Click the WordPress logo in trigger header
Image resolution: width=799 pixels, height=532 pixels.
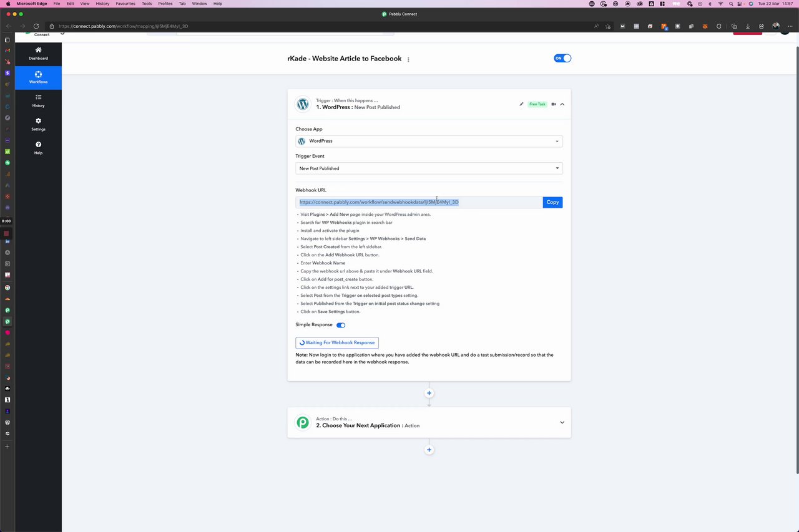(x=303, y=104)
